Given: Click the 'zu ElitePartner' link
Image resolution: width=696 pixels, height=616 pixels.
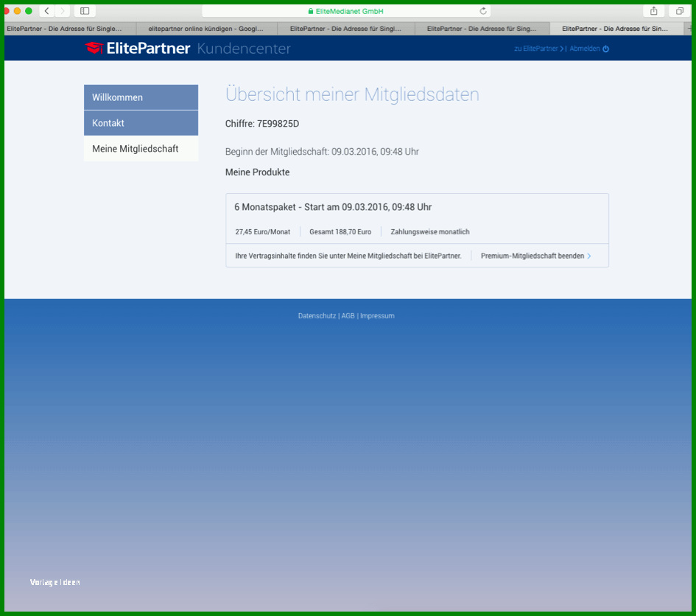Looking at the screenshot, I should point(538,49).
